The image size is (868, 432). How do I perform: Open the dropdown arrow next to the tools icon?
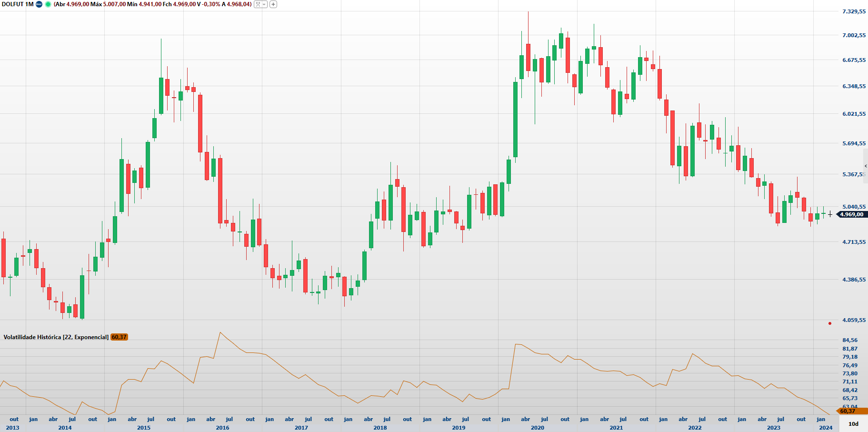pos(264,4)
